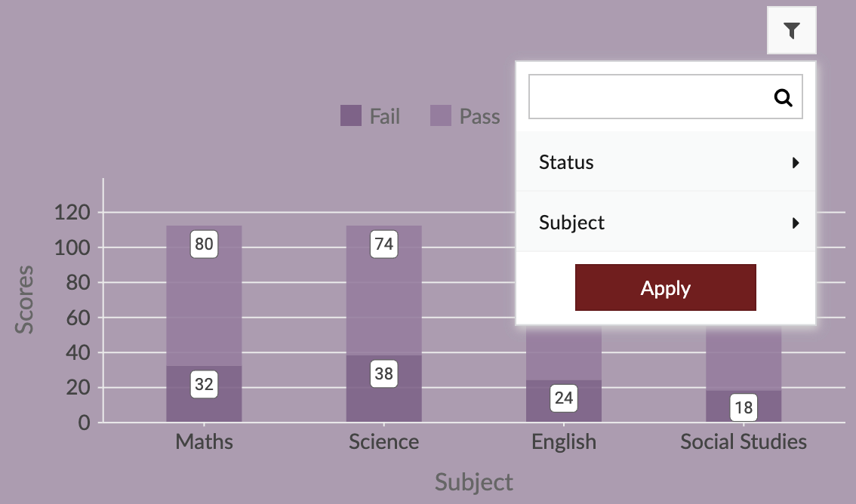Viewport: 856px width, 504px height.
Task: Click the Social Studies axis label
Action: (744, 441)
